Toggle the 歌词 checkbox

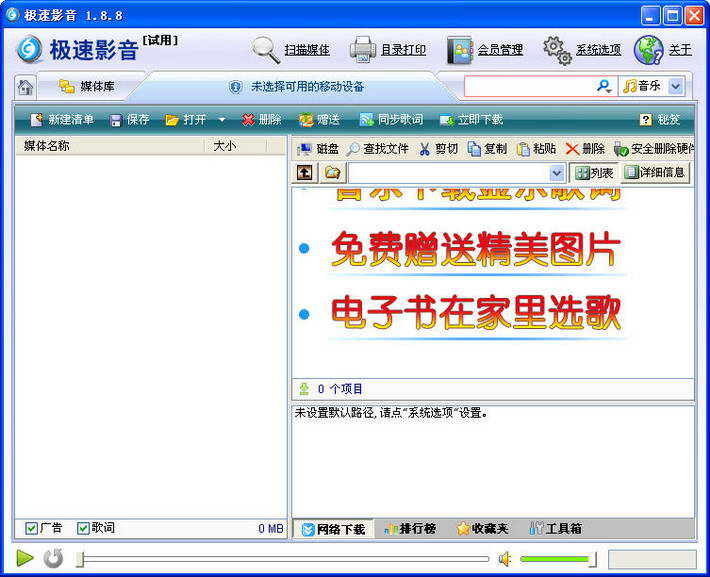pos(83,528)
